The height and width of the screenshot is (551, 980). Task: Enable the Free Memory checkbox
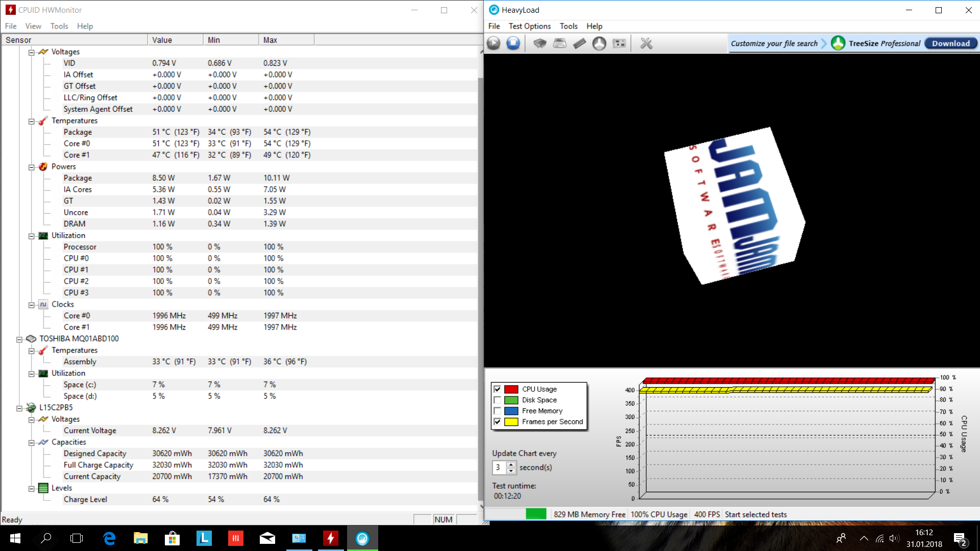click(x=497, y=411)
